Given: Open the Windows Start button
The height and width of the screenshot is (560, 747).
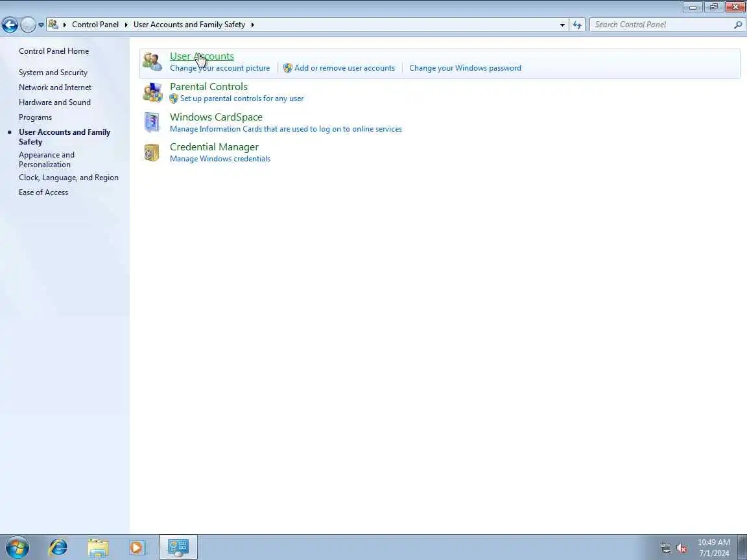Looking at the screenshot, I should [x=18, y=548].
